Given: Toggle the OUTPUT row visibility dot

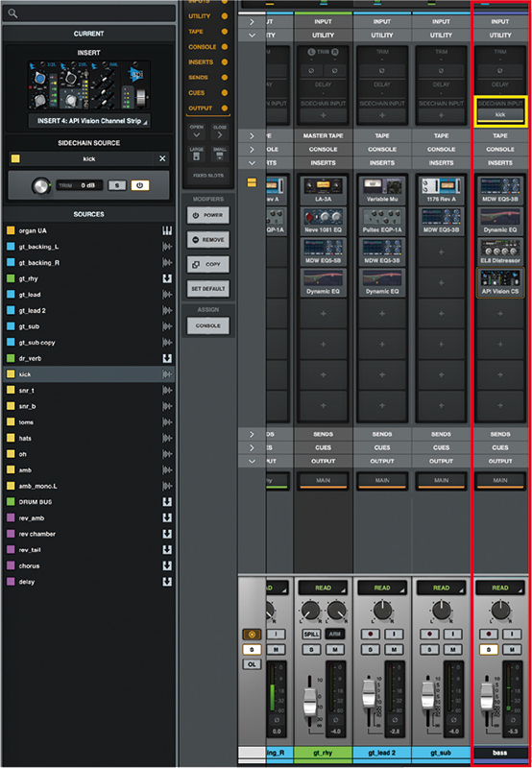Looking at the screenshot, I should point(225,108).
